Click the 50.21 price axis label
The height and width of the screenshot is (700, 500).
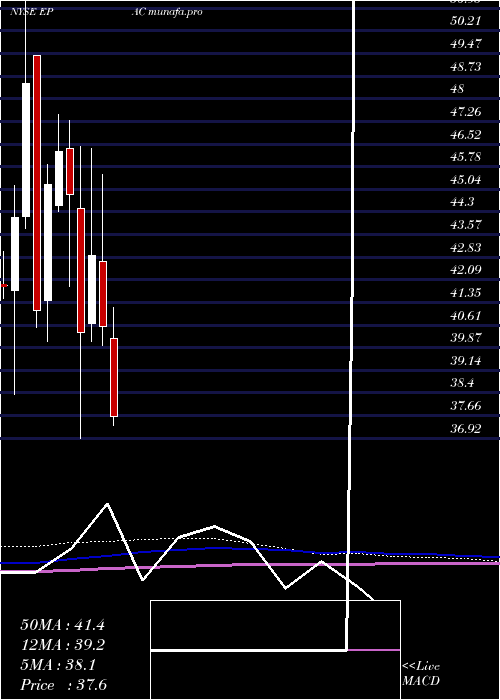click(x=466, y=21)
